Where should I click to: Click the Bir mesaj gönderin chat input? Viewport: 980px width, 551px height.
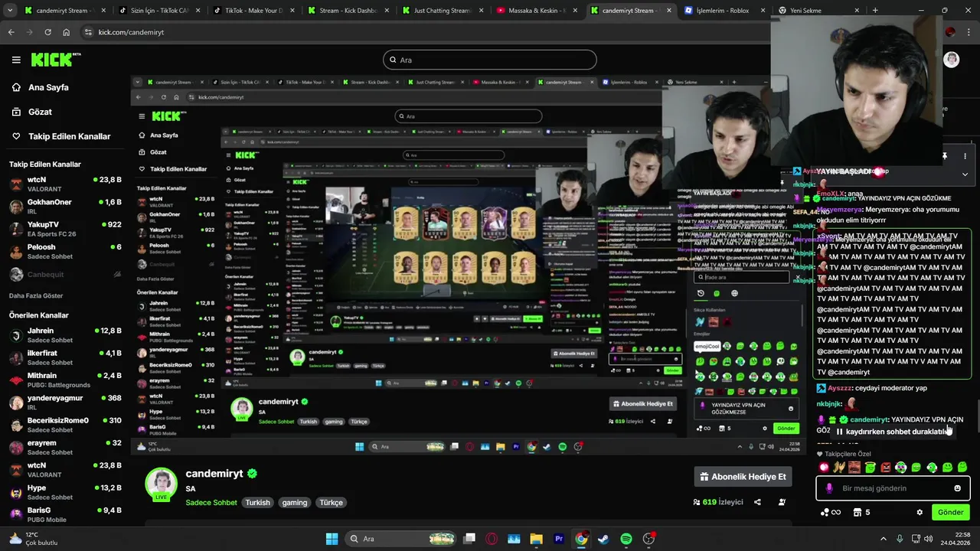click(x=893, y=488)
